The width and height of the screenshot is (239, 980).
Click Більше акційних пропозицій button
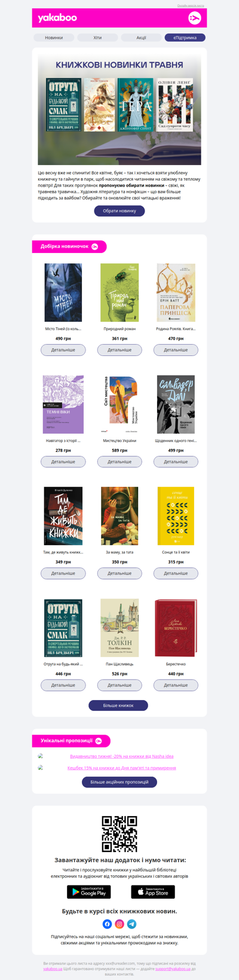(119, 782)
